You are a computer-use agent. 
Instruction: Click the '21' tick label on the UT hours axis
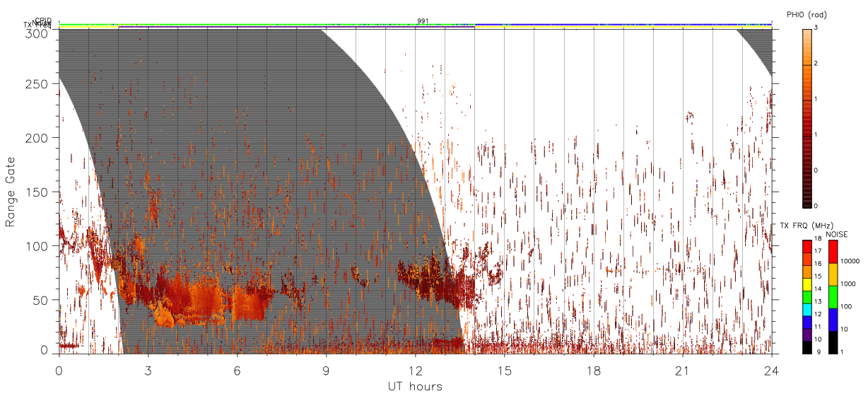pyautogui.click(x=682, y=371)
